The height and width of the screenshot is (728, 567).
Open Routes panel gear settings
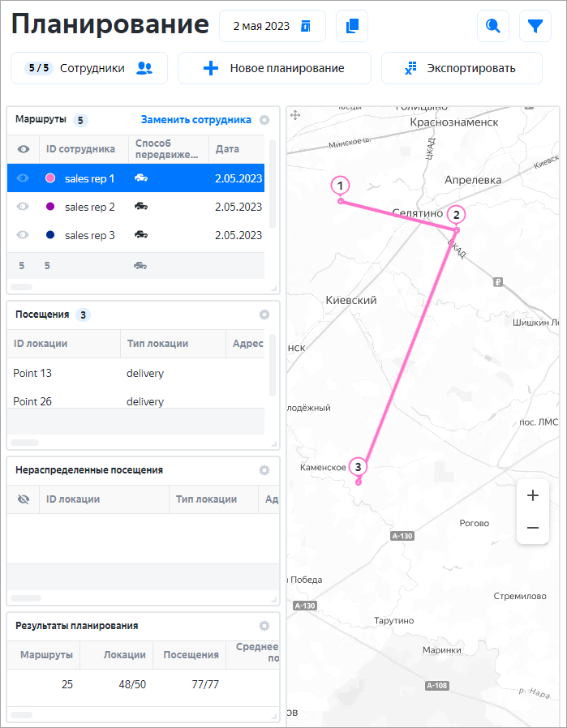(x=264, y=120)
